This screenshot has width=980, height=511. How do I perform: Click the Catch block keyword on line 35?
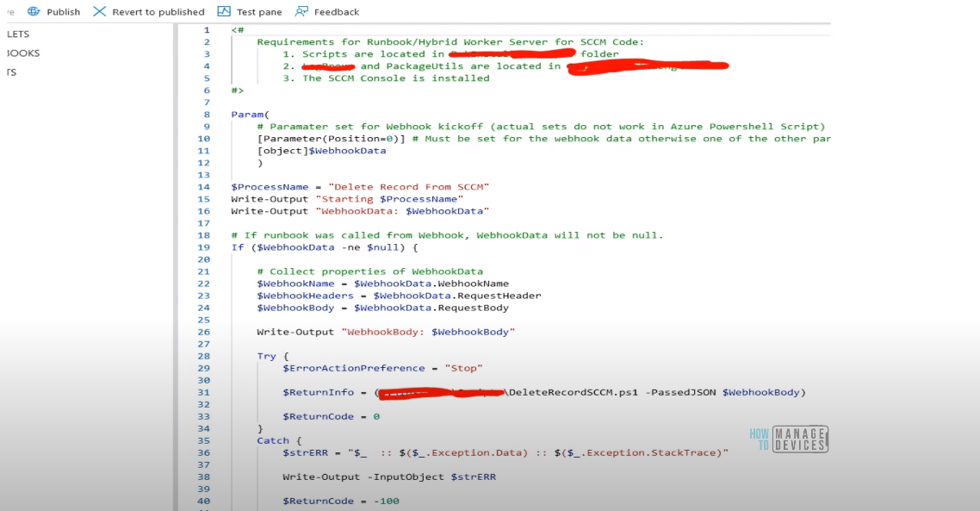[x=272, y=440]
